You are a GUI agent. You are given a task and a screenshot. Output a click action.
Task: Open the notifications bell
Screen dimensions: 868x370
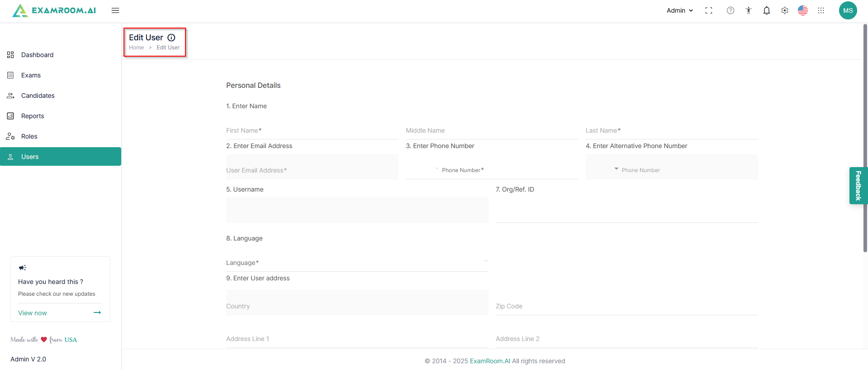click(767, 10)
